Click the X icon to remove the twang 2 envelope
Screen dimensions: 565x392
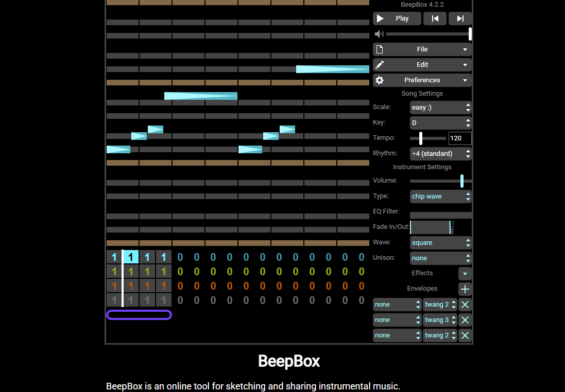tap(465, 305)
